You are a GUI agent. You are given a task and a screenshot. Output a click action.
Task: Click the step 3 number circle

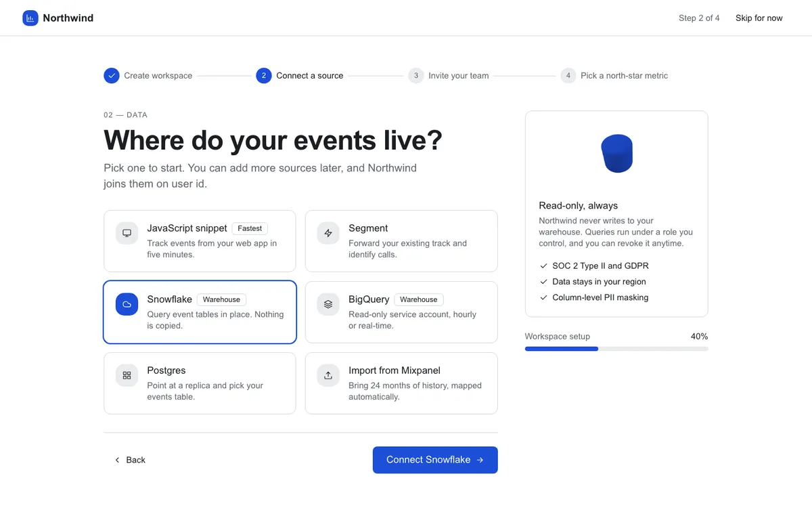click(x=416, y=75)
